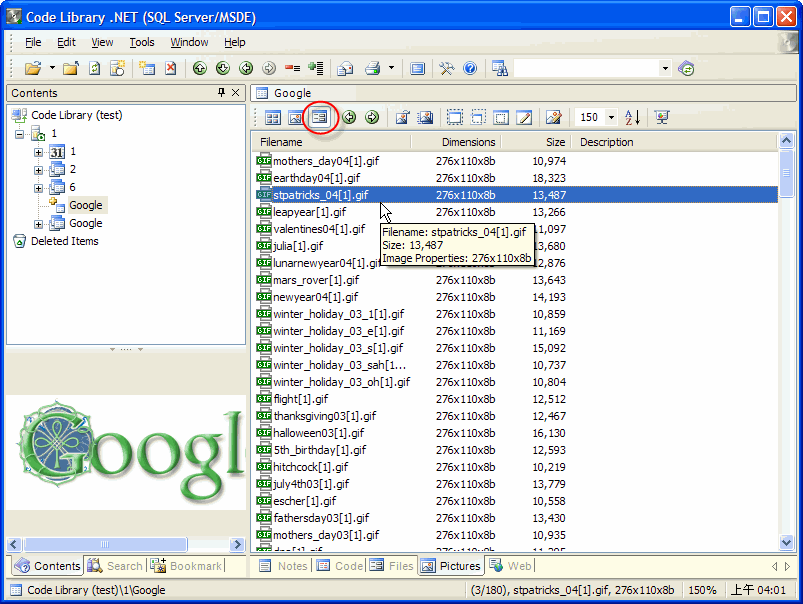Open the File menu
This screenshot has width=803, height=604.
click(33, 42)
